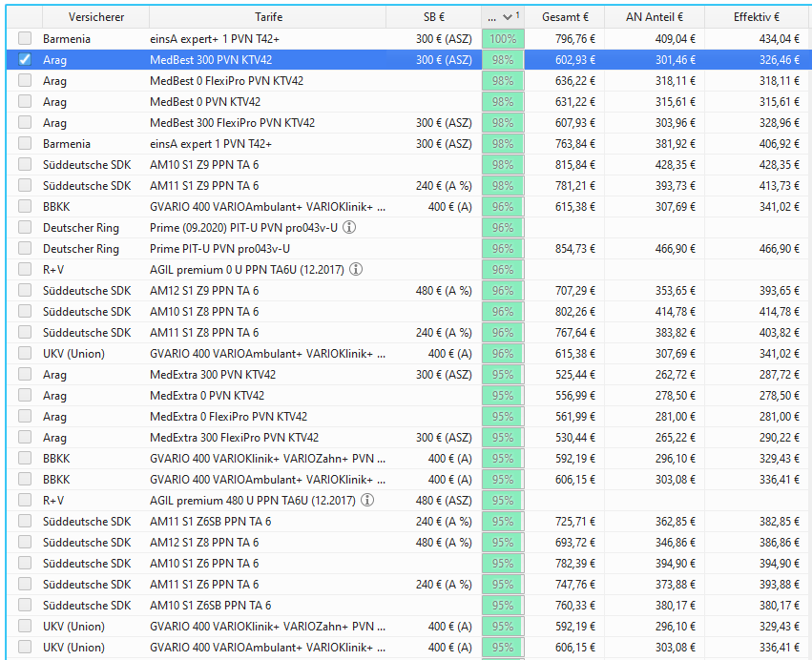Select the "854,73 €" Gesamt cell
This screenshot has height=660, width=812.
[575, 249]
